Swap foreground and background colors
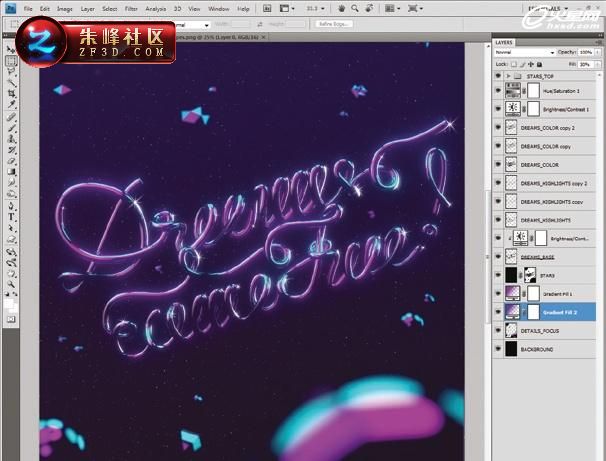 click(x=15, y=295)
